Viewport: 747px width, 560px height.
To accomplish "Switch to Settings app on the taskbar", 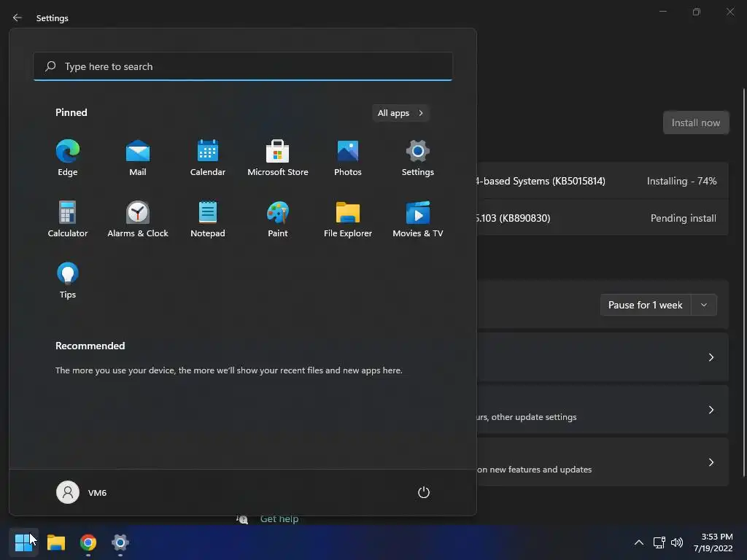I will click(120, 542).
